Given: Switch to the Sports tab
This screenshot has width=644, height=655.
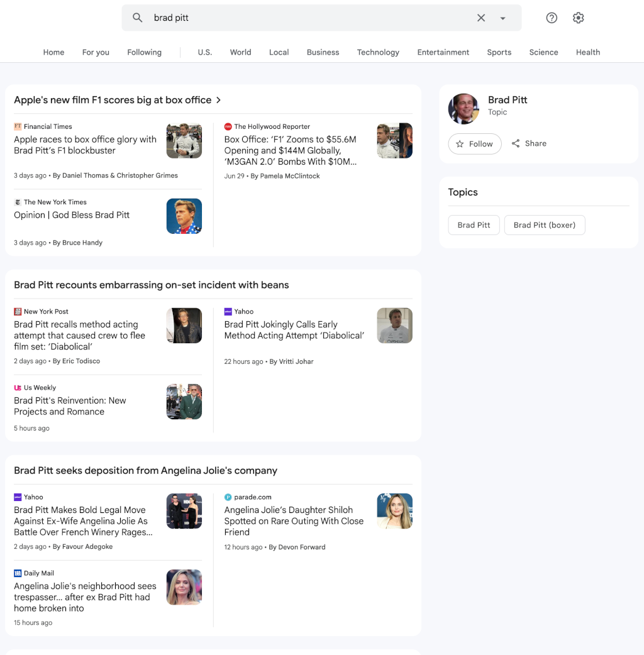Looking at the screenshot, I should (x=499, y=52).
